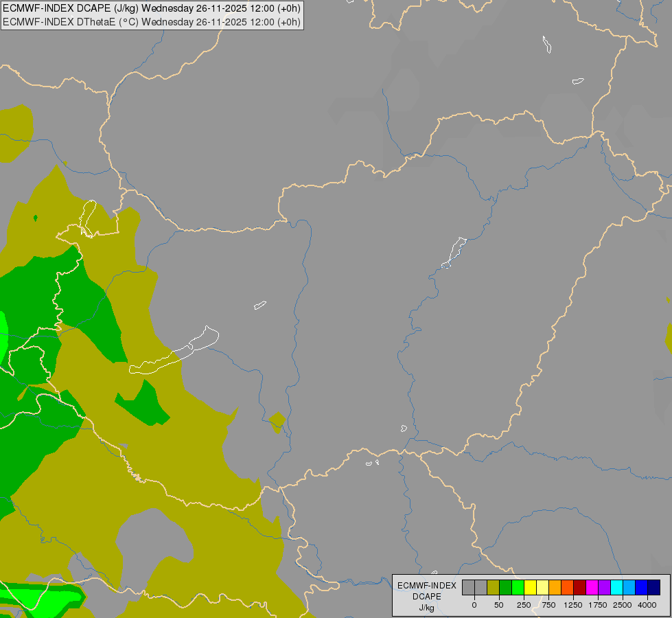Select the dark navy legend swatch
This screenshot has width=672, height=618.
(654, 587)
